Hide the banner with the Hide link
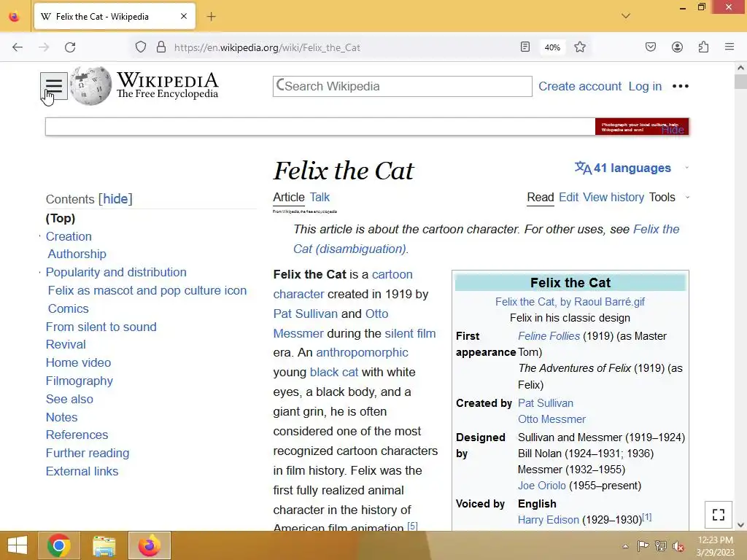747x560 pixels. (673, 130)
